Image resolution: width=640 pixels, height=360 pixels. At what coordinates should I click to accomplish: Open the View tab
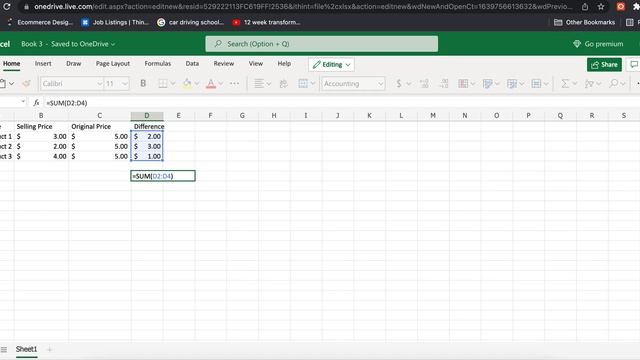256,64
